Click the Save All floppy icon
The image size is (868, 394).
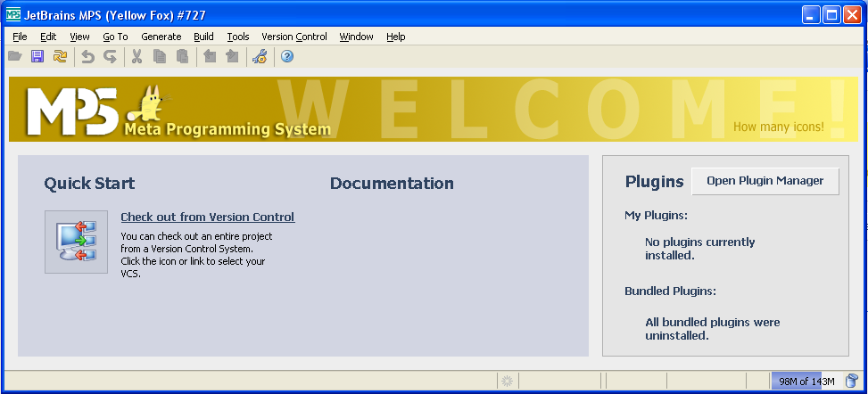pyautogui.click(x=37, y=56)
